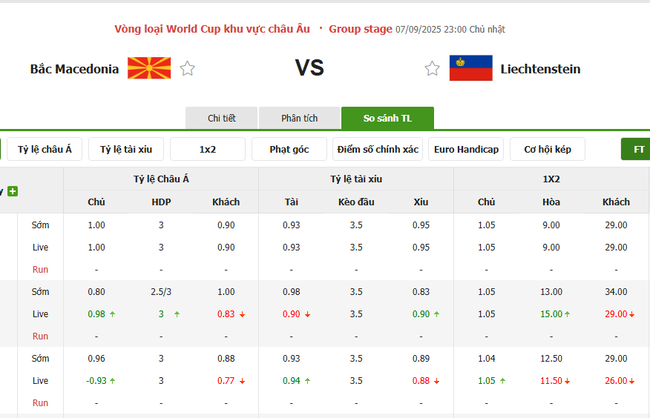
Task: Show Cơ hội kép odds
Action: (x=548, y=150)
